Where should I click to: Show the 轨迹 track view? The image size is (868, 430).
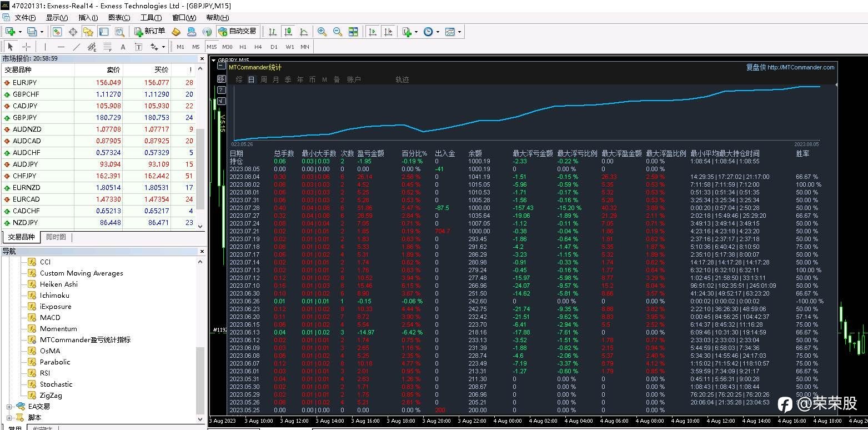402,79
